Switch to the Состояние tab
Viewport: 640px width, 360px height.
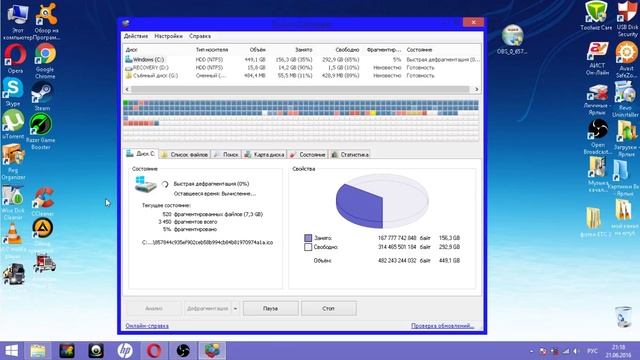(x=308, y=155)
